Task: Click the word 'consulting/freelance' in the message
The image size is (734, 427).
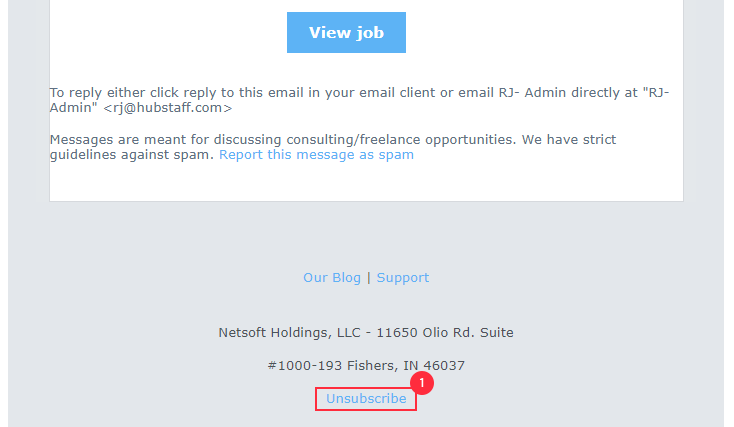Action: 353,140
